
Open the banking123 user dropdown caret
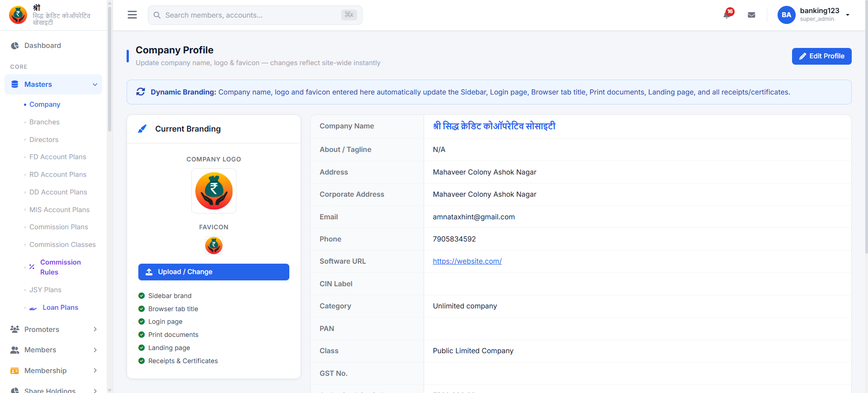click(x=848, y=15)
